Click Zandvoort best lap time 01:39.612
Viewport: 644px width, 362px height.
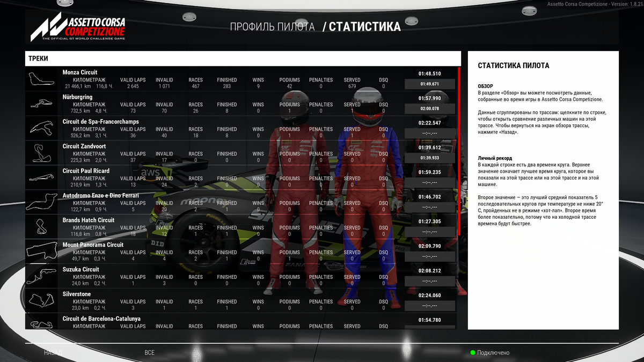pyautogui.click(x=429, y=147)
